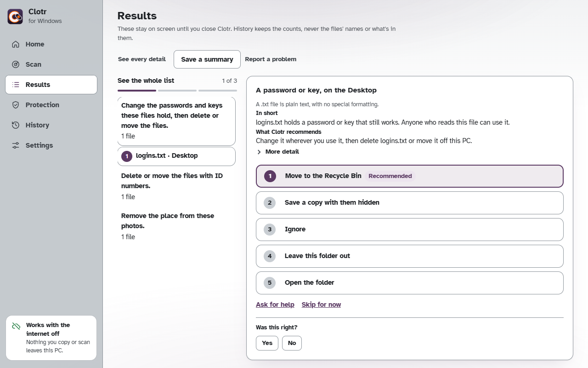The width and height of the screenshot is (588, 368).
Task: Click the Skip for now link
Action: pyautogui.click(x=321, y=305)
